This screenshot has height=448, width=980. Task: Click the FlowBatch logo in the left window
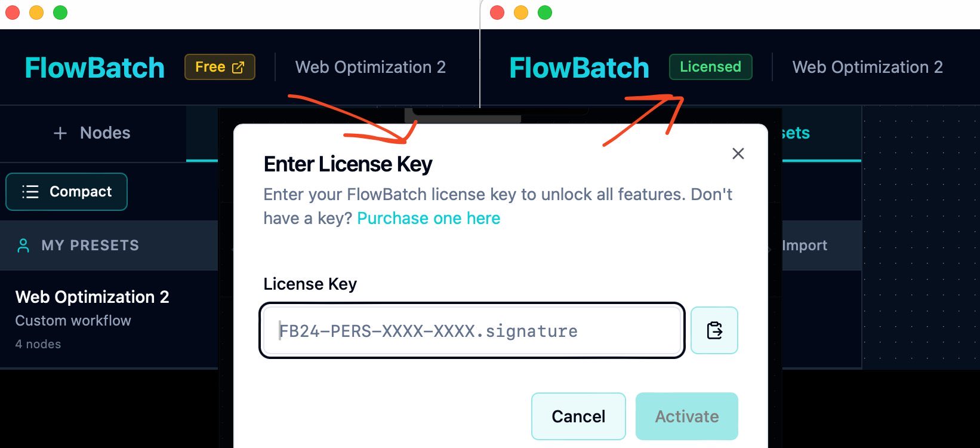(x=94, y=67)
